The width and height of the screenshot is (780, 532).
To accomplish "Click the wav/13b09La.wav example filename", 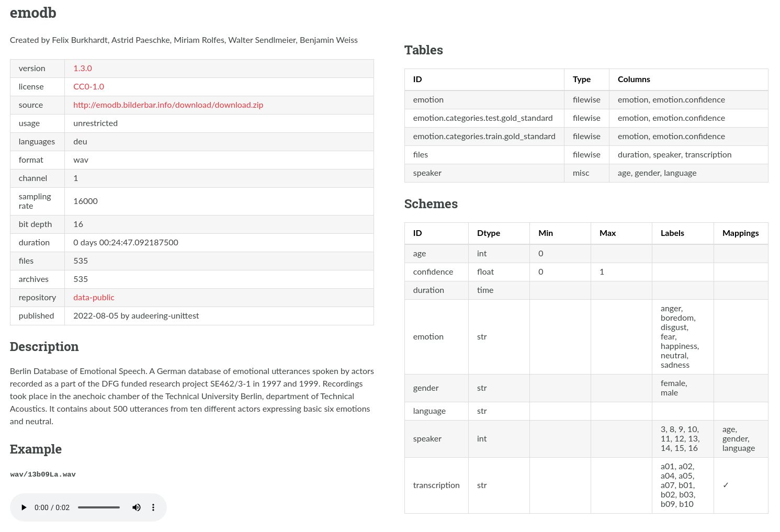I will (43, 474).
